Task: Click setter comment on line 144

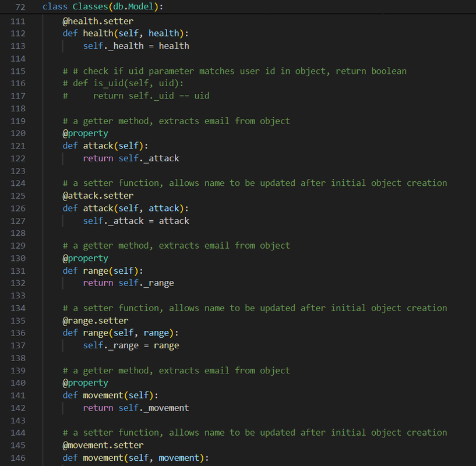Action: click(255, 433)
